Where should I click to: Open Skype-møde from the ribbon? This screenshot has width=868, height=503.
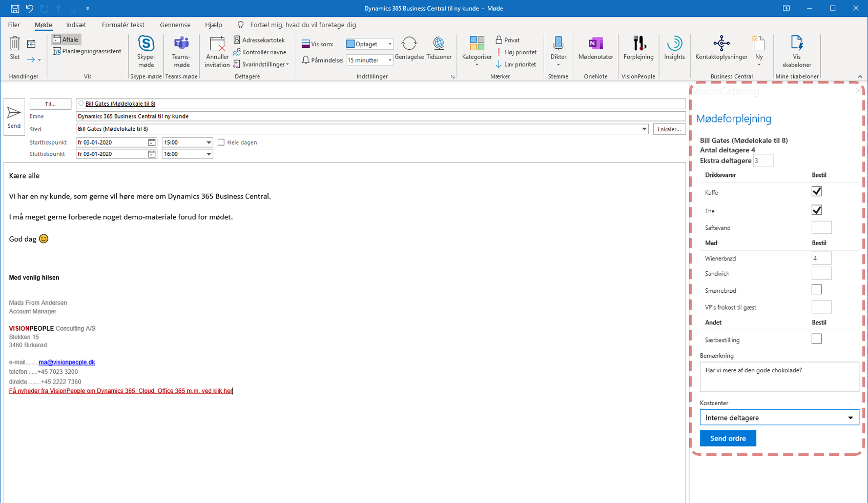146,51
